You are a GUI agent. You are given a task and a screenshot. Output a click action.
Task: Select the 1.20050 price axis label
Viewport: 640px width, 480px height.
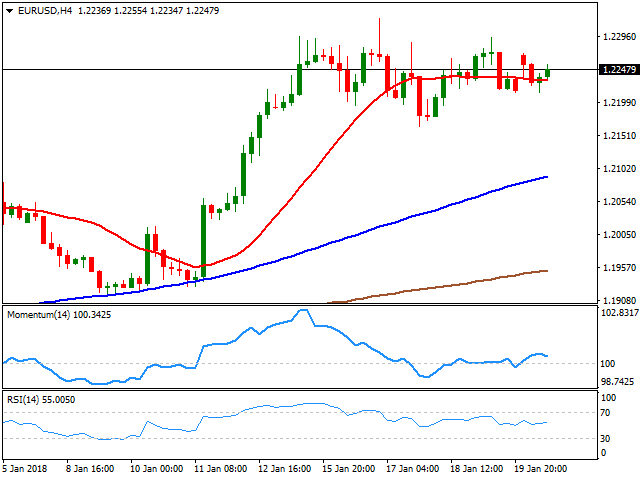[x=619, y=235]
